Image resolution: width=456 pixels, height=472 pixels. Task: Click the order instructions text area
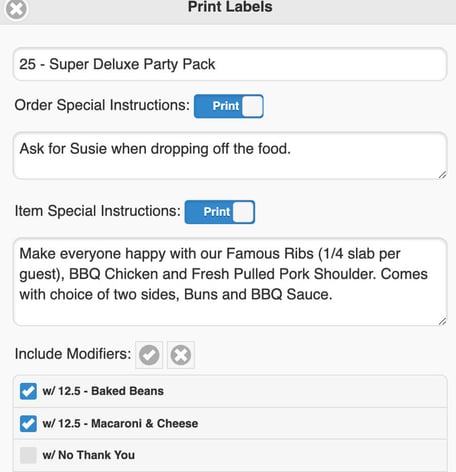[230, 156]
